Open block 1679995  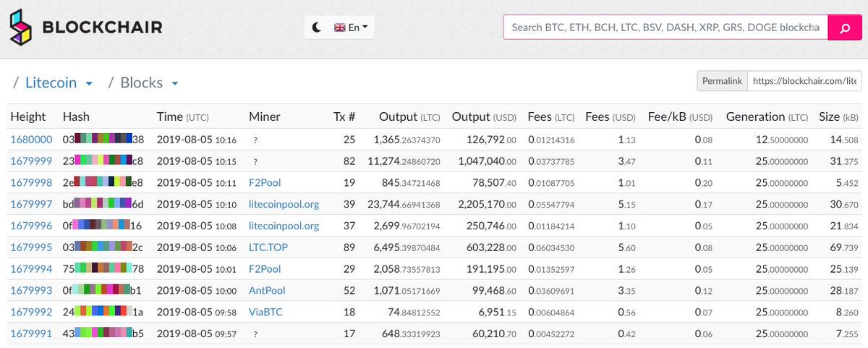click(x=31, y=247)
